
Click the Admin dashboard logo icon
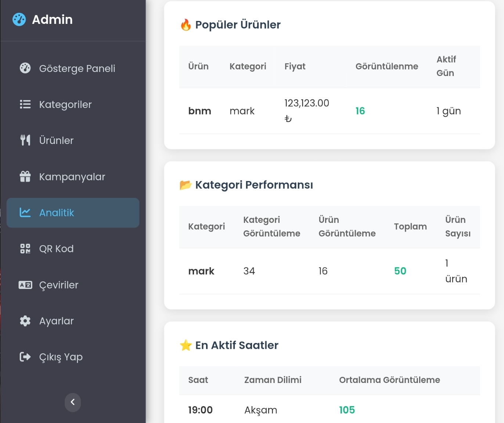click(x=19, y=19)
